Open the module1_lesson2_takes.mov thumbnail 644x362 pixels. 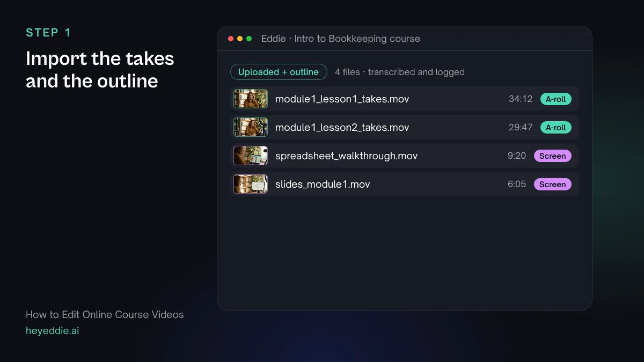tap(251, 127)
